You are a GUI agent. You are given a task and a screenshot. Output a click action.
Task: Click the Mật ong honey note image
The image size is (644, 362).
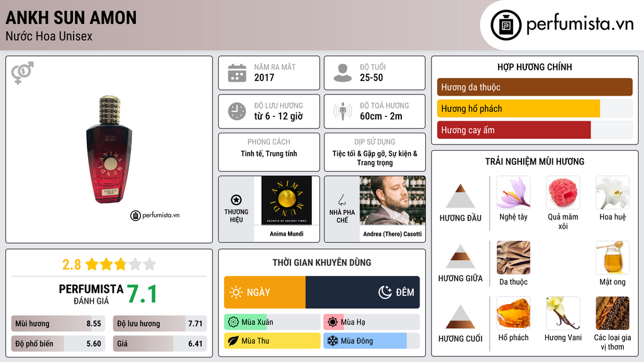tap(613, 258)
